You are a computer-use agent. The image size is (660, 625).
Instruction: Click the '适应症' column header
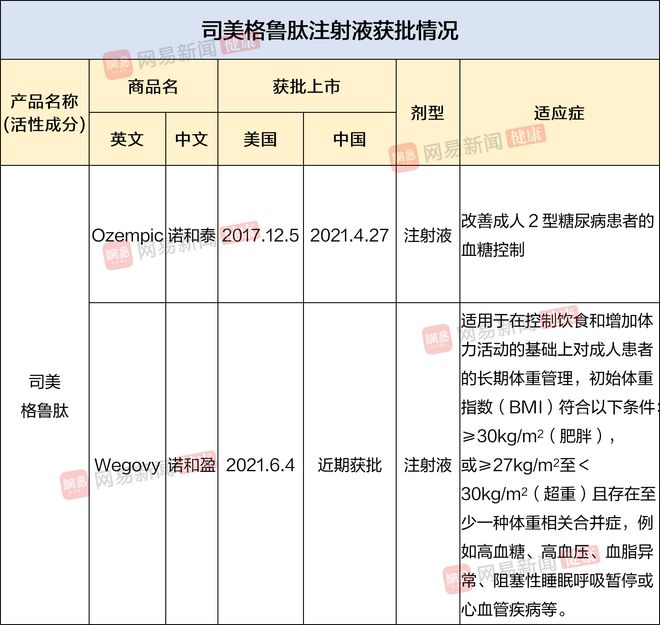pos(559,113)
